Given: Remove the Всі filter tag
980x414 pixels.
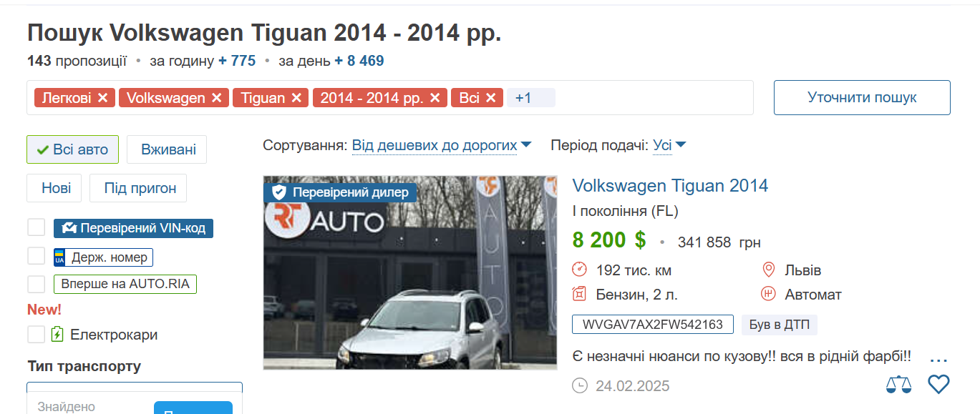Looking at the screenshot, I should tap(490, 98).
